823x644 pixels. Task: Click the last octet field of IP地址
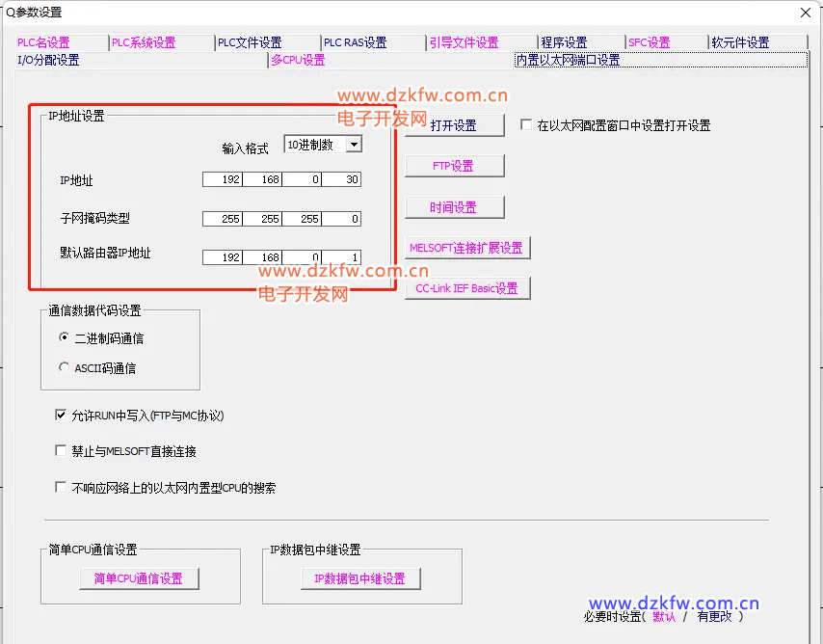coord(341,179)
